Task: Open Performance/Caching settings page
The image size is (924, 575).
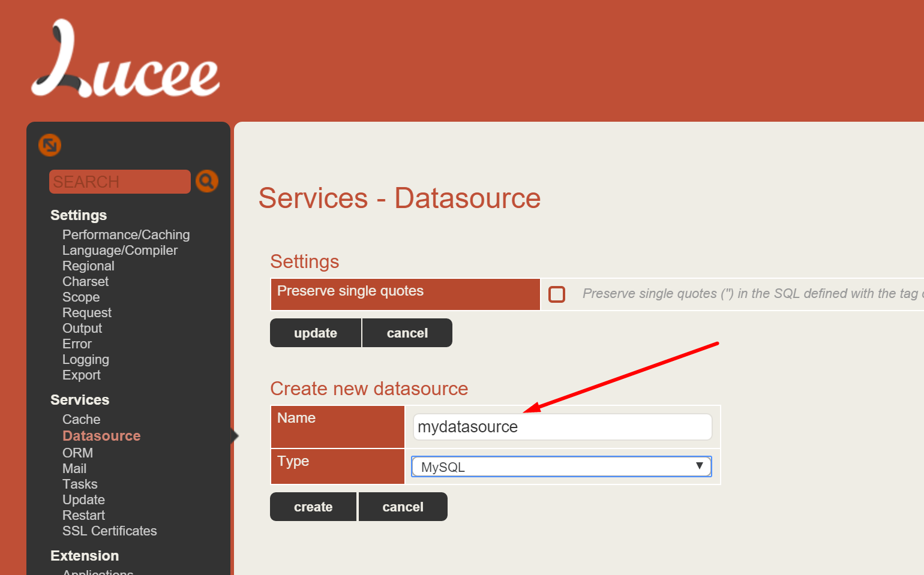Action: pos(126,235)
